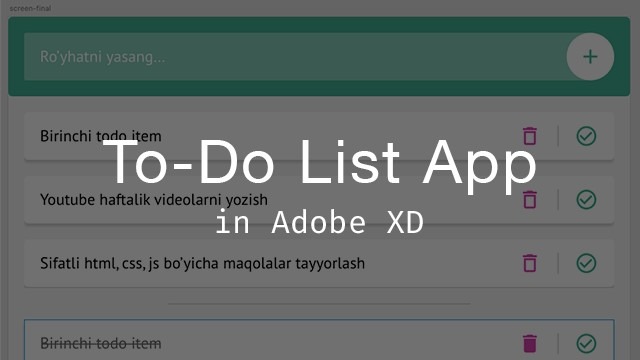640x360 pixels.
Task: Delete 'Youtube haftalik videolarni yozish' item
Action: point(530,200)
